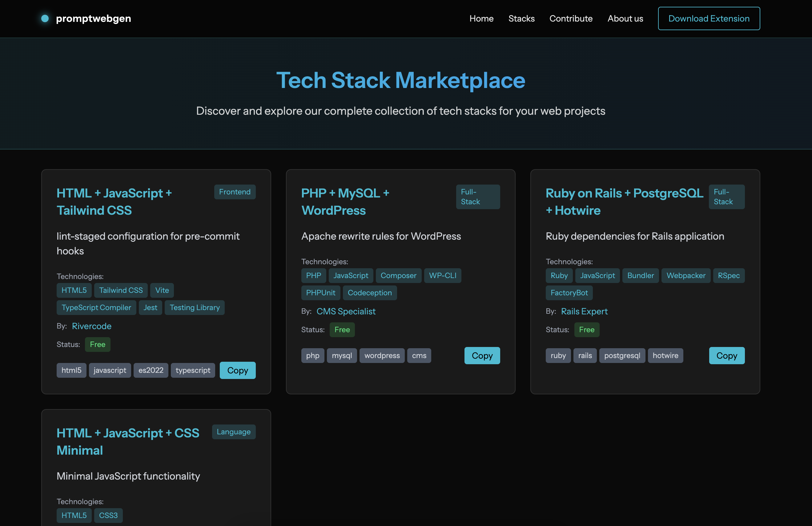This screenshot has height=526, width=812.
Task: Open the About us nav item
Action: pos(625,18)
